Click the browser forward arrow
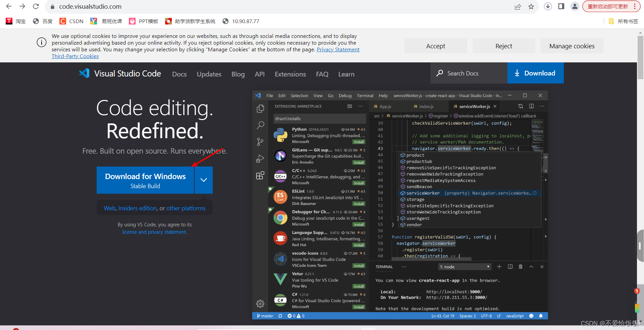The height and width of the screenshot is (330, 644). [22, 6]
